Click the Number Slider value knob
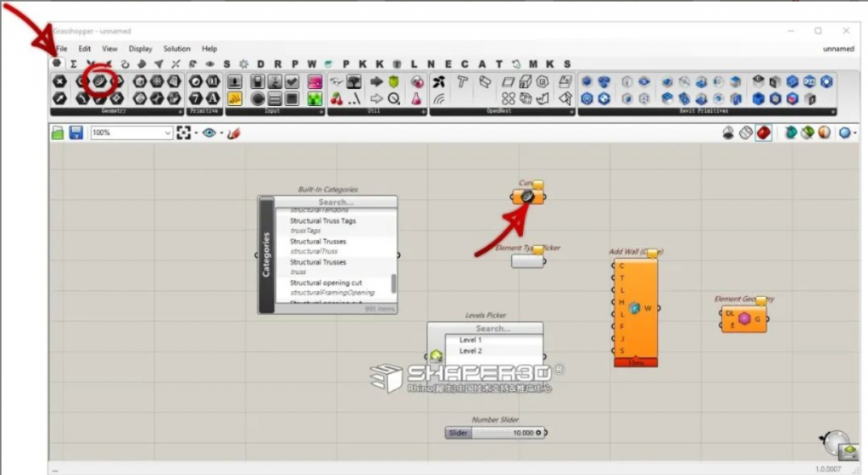 click(x=538, y=433)
